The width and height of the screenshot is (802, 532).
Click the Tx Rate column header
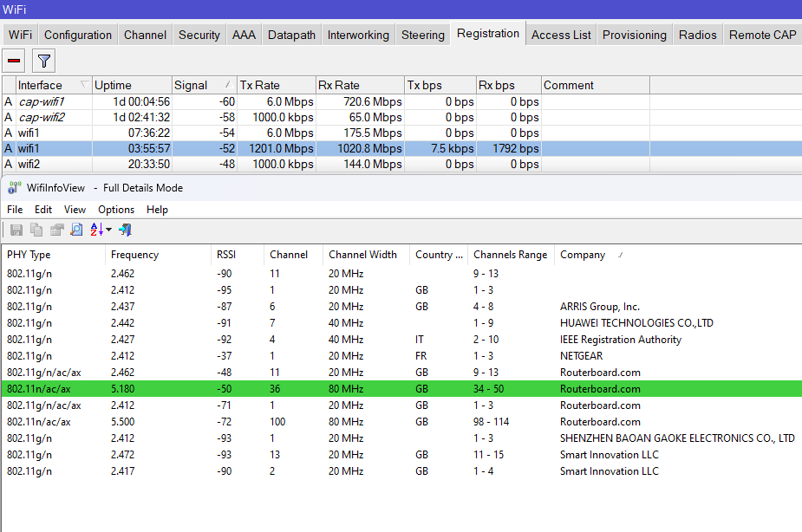tap(277, 85)
